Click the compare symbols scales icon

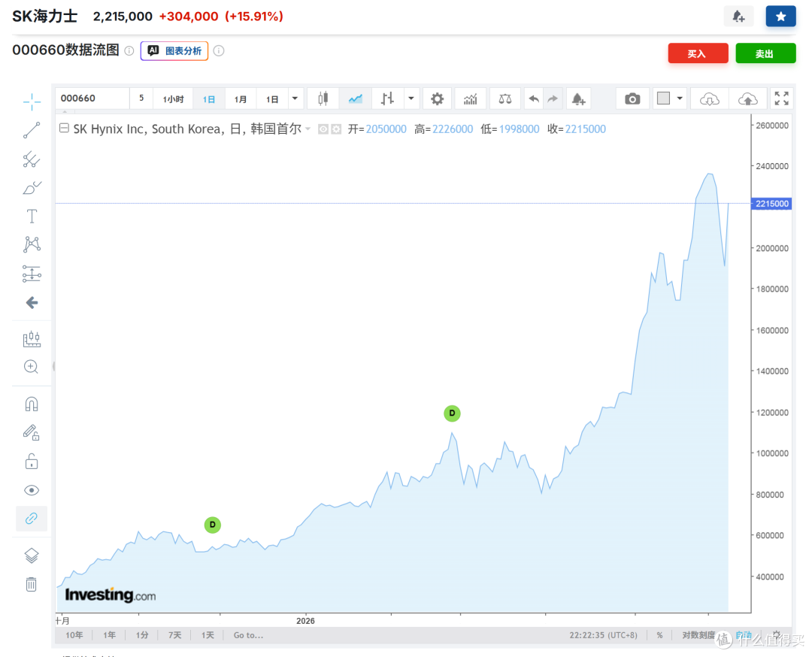[x=505, y=99]
